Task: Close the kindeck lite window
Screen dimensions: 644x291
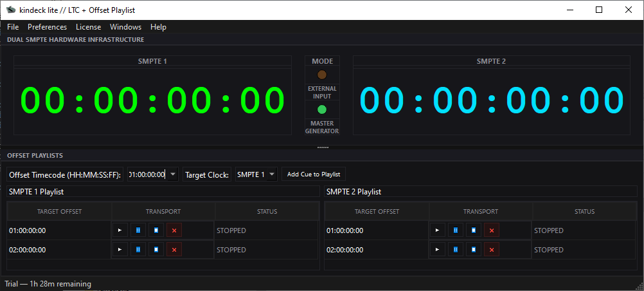Action: click(x=629, y=10)
